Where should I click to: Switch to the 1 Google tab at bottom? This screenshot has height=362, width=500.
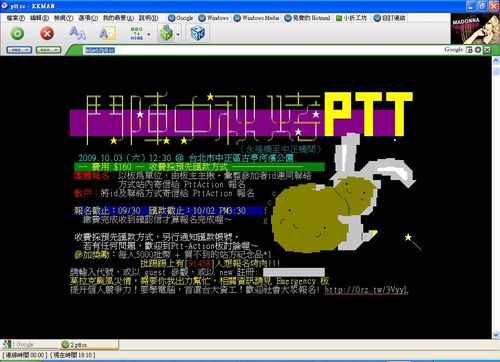pyautogui.click(x=29, y=344)
